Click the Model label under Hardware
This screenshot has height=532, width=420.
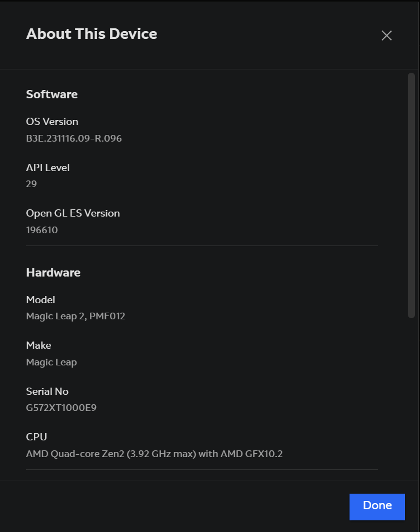(x=41, y=299)
